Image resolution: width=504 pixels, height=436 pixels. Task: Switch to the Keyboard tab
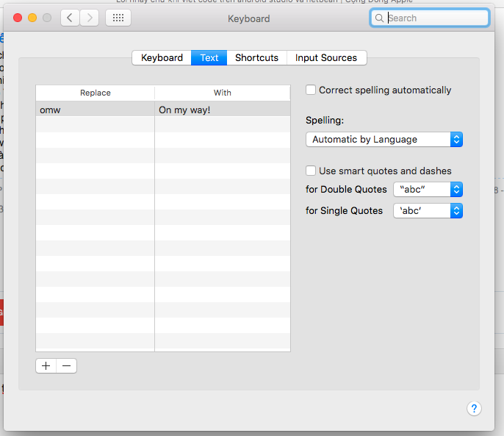[x=162, y=57]
